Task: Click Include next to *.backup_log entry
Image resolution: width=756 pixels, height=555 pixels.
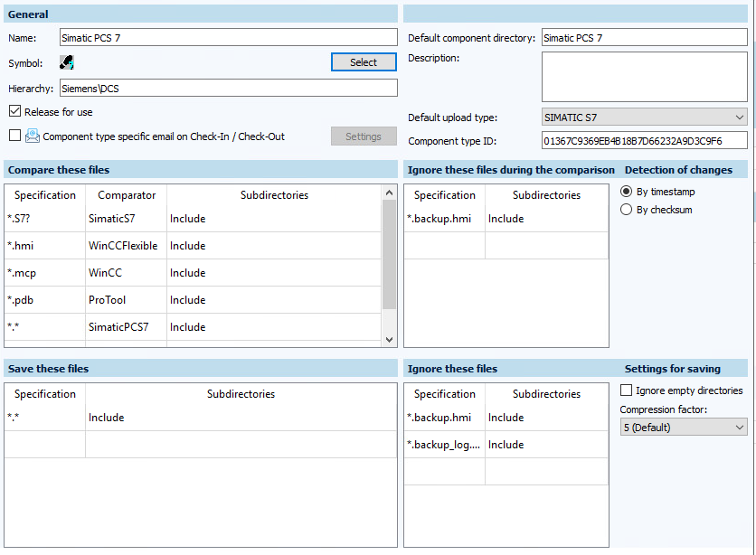Action: [546, 445]
